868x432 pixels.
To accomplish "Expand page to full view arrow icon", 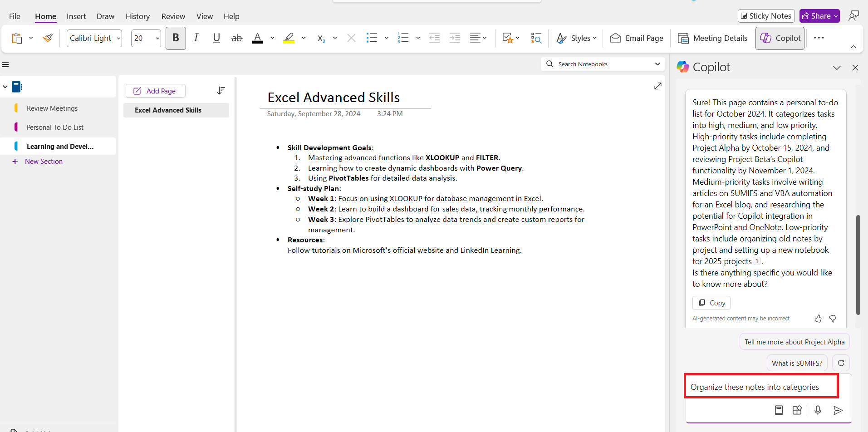I will (x=657, y=86).
